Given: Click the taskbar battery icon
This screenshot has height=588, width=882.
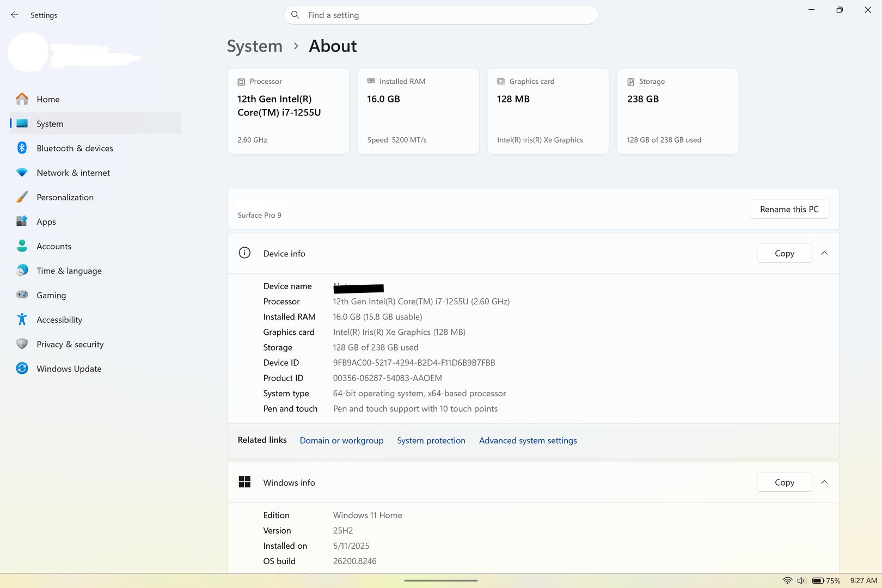Looking at the screenshot, I should 818,580.
